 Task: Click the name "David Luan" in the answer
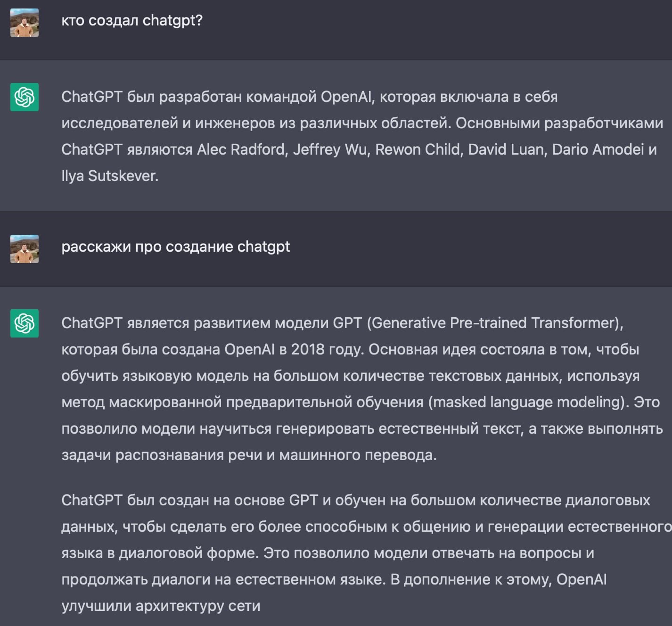coord(506,149)
